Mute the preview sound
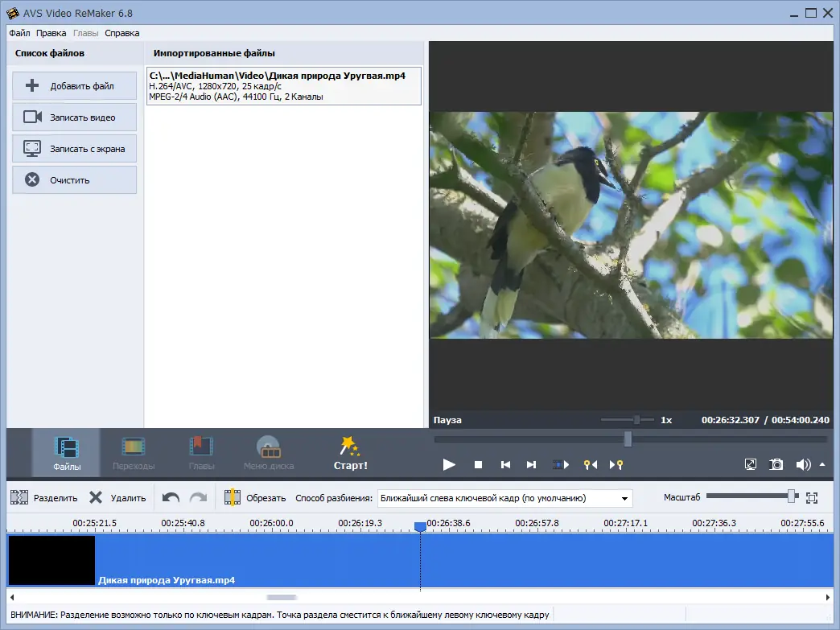840x630 pixels. click(x=802, y=464)
